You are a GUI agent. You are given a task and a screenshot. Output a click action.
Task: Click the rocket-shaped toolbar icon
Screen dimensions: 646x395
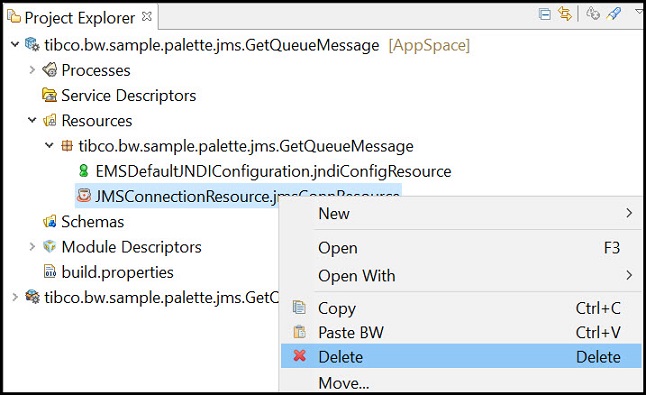tap(613, 14)
